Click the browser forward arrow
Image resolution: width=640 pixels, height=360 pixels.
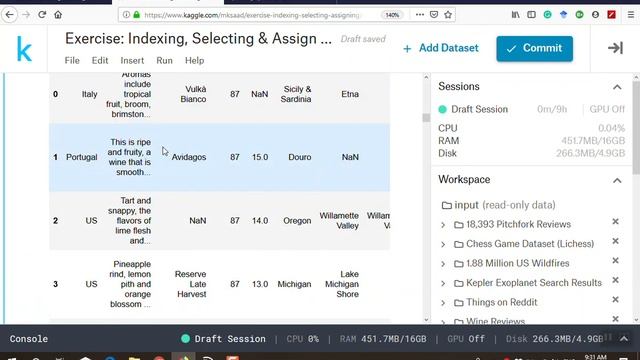point(26,15)
